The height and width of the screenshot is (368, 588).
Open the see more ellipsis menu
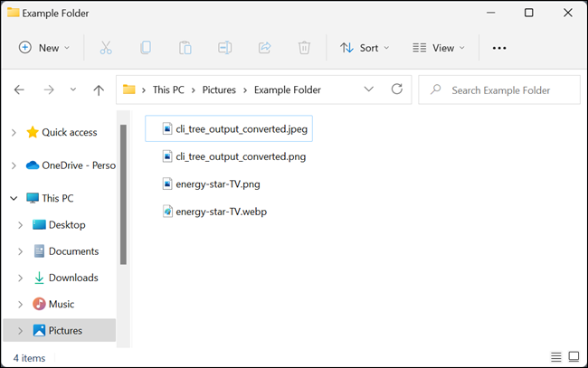(499, 48)
